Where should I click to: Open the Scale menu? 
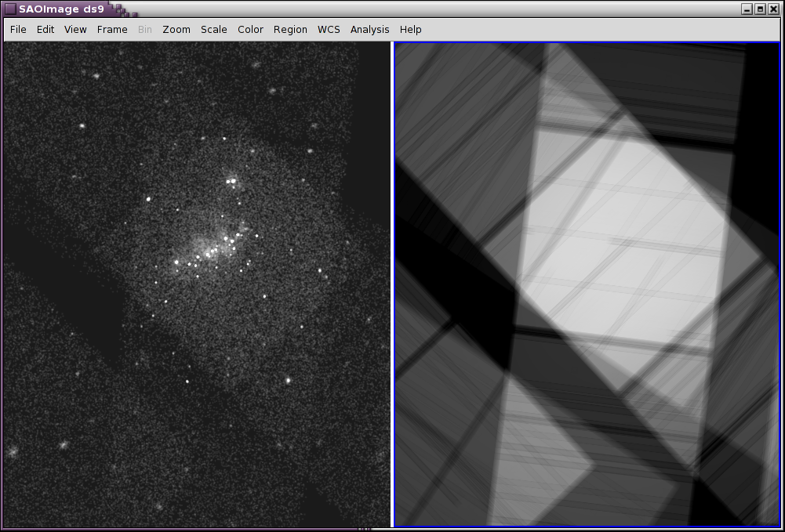[213, 29]
